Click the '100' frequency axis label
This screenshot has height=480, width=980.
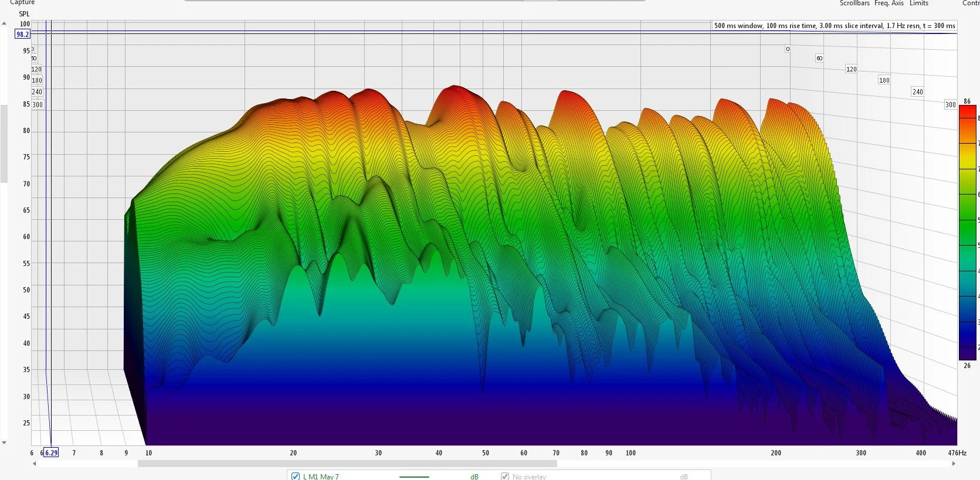pyautogui.click(x=630, y=453)
